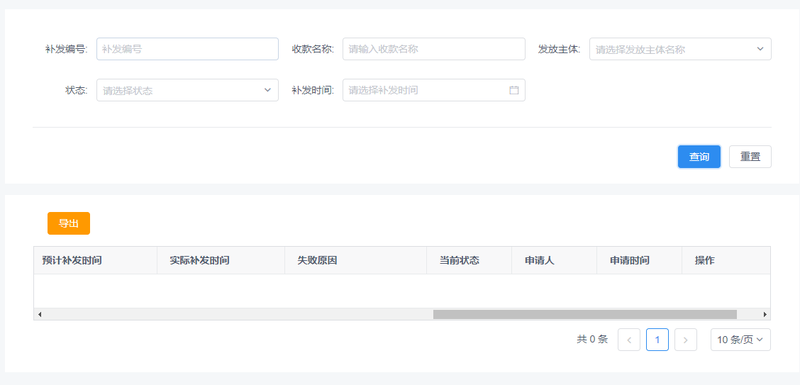Click the 操作 column header
Viewport: 800px width, 385px height.
726,261
